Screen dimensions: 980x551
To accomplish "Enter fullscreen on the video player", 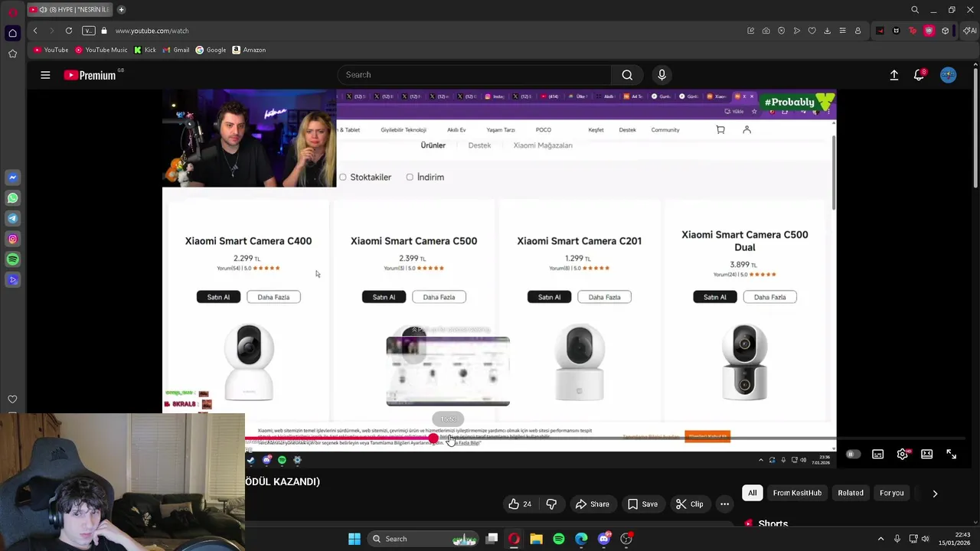I will coord(951,455).
